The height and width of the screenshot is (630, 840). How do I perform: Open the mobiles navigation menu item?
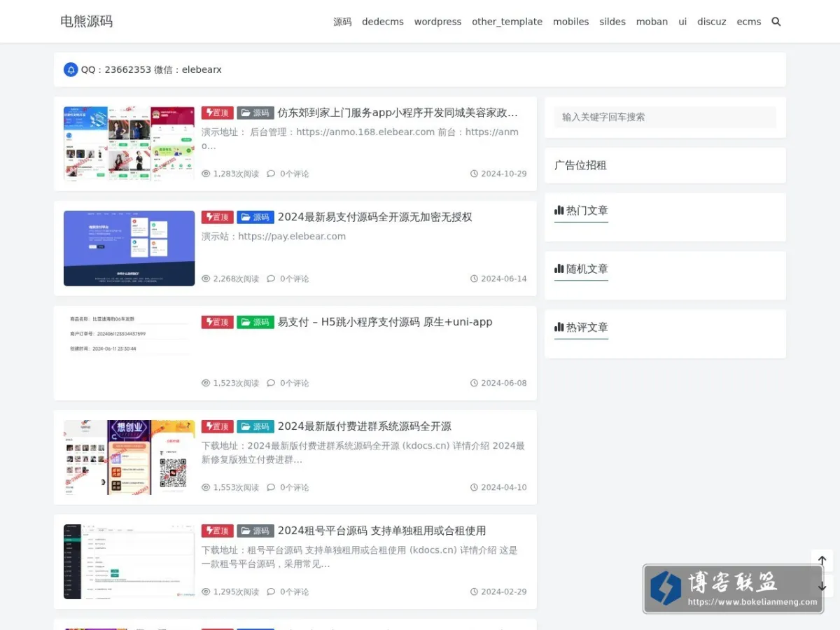click(570, 22)
